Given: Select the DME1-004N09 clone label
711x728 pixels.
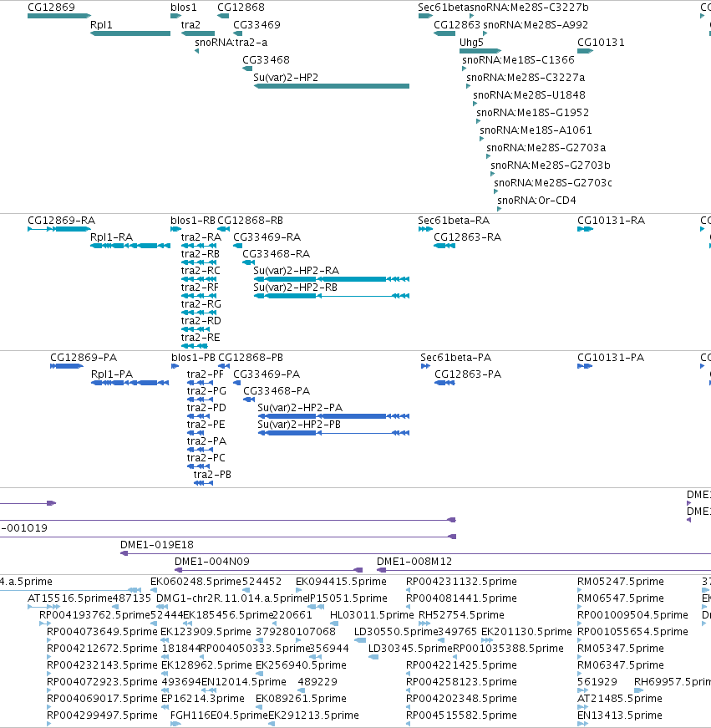Looking at the screenshot, I should (212, 562).
